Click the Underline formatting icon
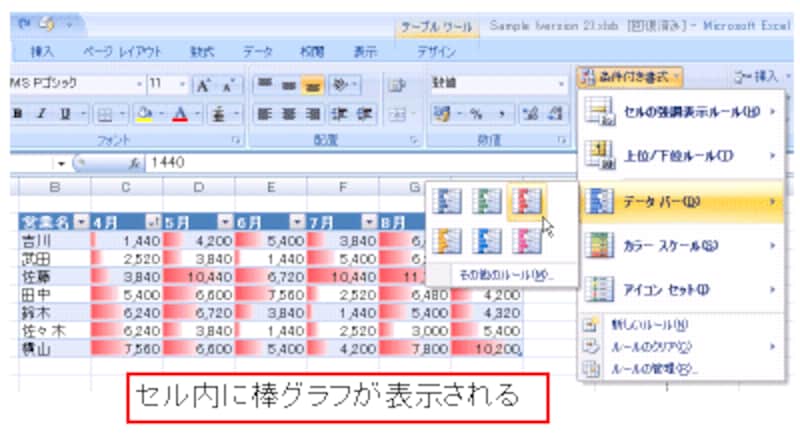800x434 pixels. 60,114
